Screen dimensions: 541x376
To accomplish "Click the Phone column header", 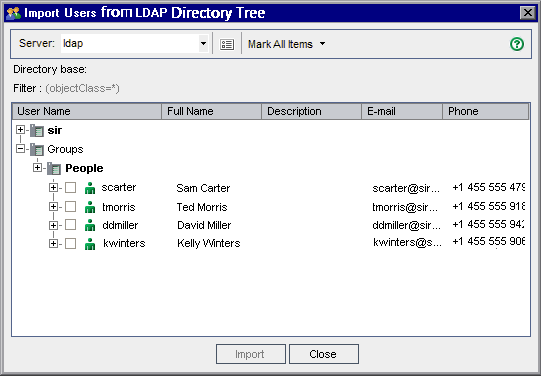I will click(x=485, y=111).
